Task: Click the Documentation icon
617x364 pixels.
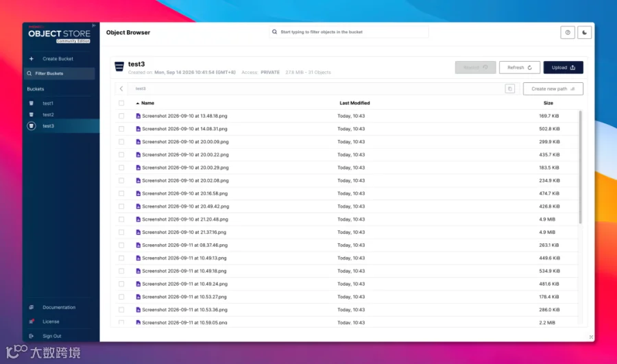Action: click(x=31, y=307)
